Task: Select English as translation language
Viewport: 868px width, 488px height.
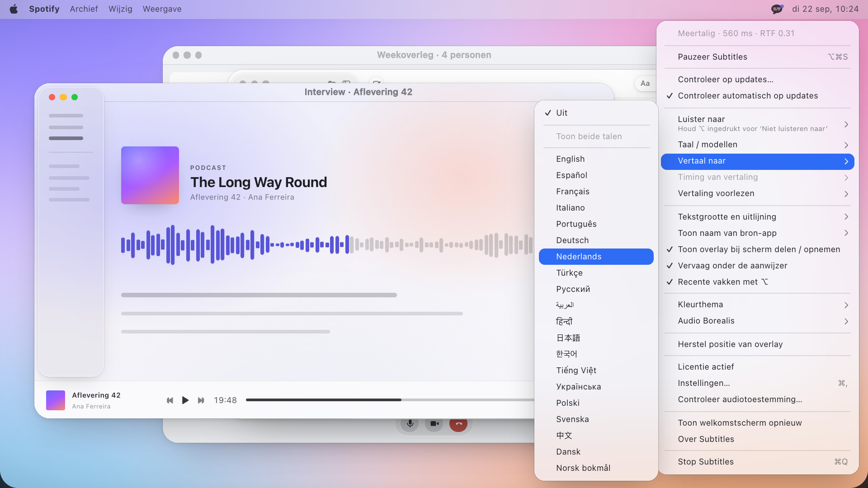Action: 596,159
